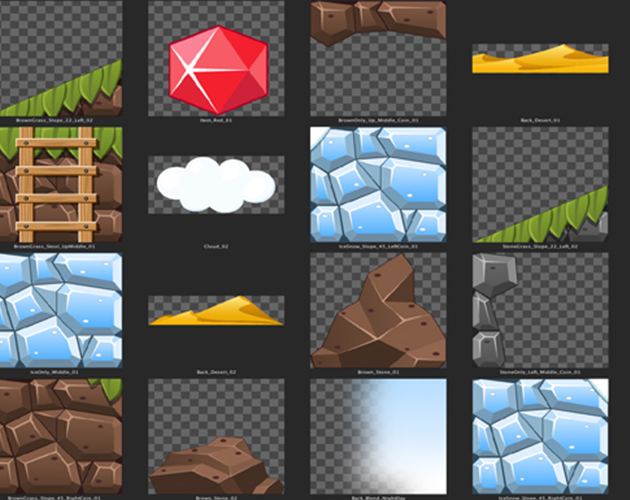Select the BrownGrass_Slope_45 brown rock wall thumbnail

pyautogui.click(x=61, y=436)
